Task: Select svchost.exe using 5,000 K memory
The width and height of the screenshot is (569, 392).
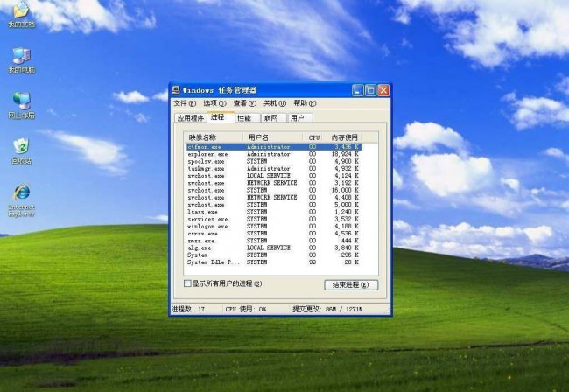Action: (x=274, y=205)
